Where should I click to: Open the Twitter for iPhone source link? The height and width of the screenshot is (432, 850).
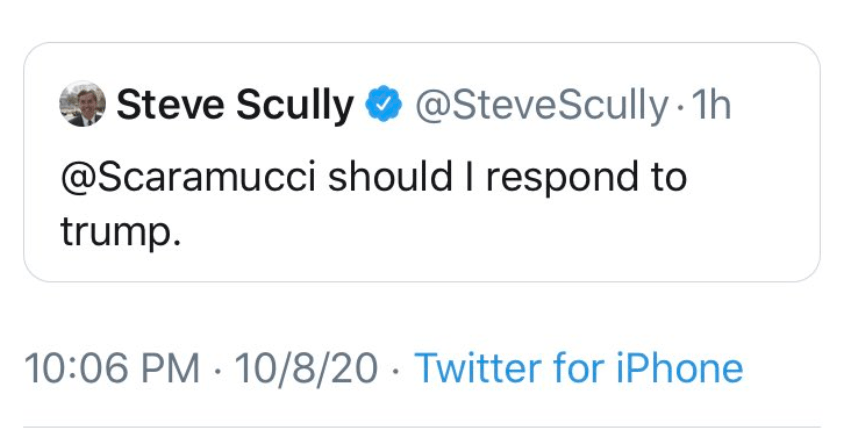tap(578, 368)
